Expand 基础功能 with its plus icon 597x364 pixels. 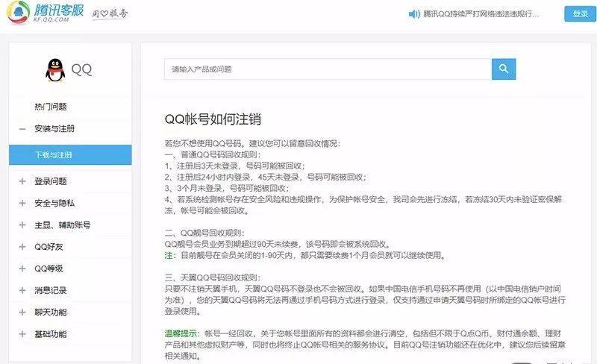(22, 334)
